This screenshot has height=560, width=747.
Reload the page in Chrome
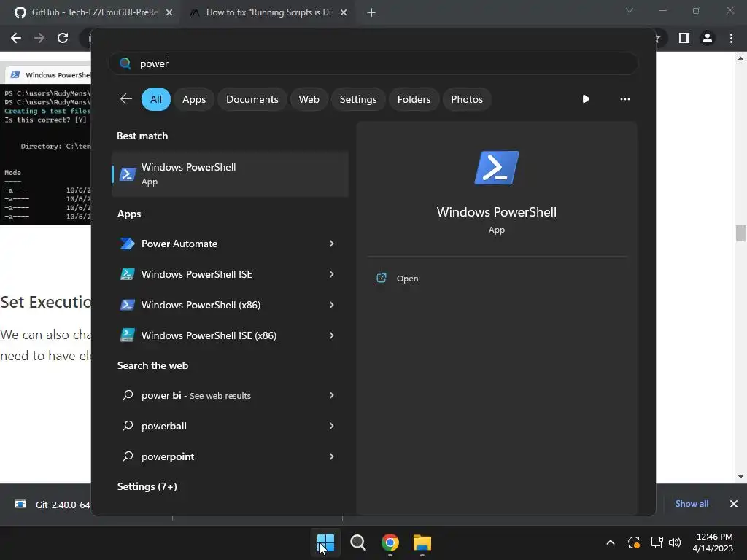(x=63, y=38)
